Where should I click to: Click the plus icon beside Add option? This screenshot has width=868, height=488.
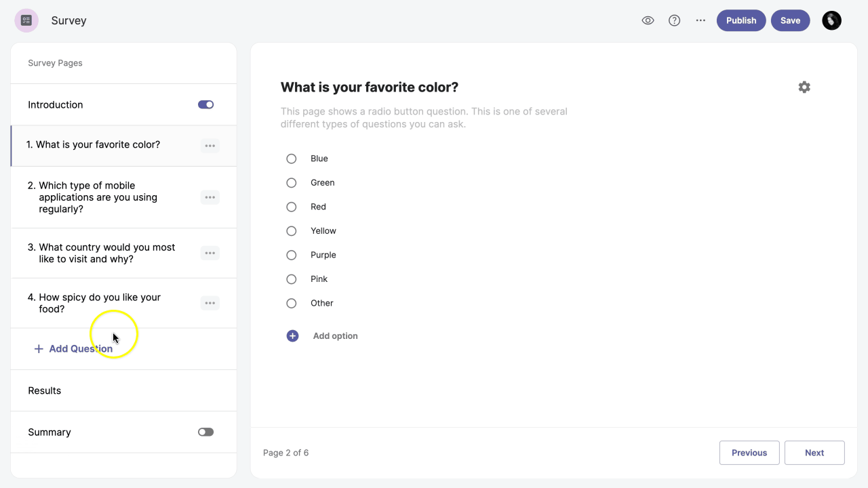292,335
